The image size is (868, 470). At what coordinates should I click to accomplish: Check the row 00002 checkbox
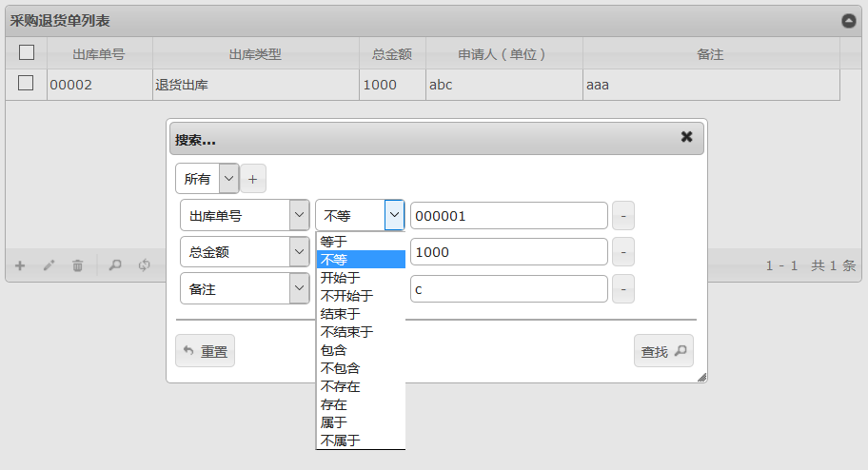tap(27, 84)
